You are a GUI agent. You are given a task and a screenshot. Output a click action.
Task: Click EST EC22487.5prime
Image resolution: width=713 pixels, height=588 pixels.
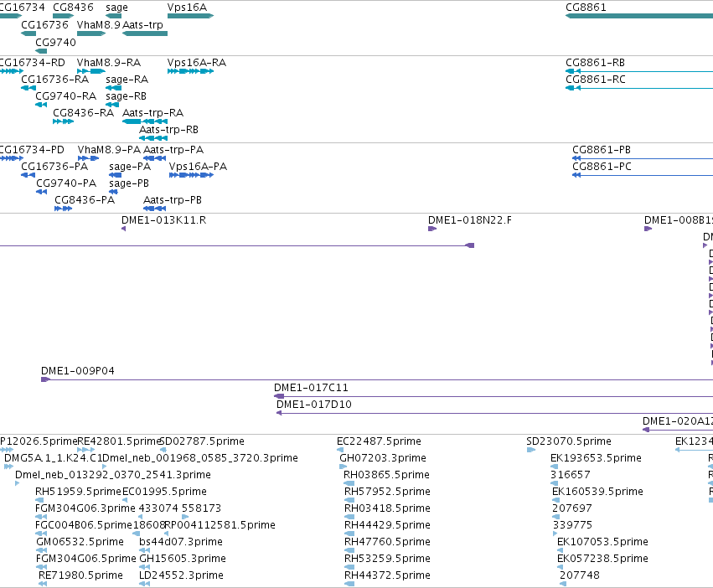click(340, 450)
